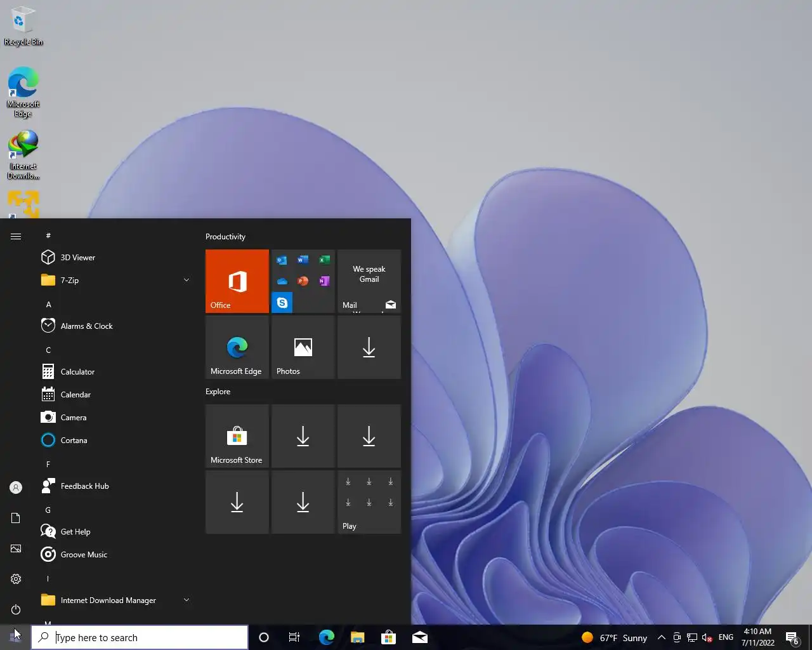Launch Cortana from the app list
This screenshot has height=650, width=812.
click(x=114, y=440)
